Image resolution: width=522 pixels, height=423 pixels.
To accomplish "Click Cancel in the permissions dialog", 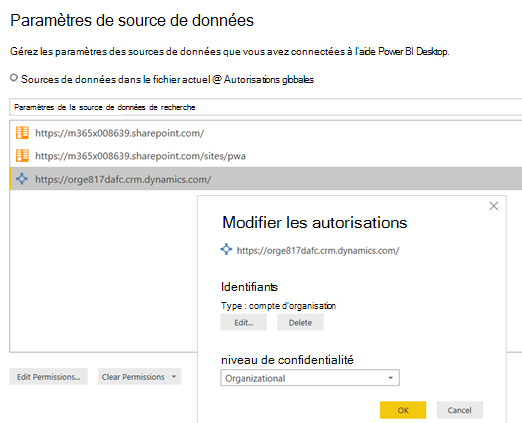I will pos(460,410).
